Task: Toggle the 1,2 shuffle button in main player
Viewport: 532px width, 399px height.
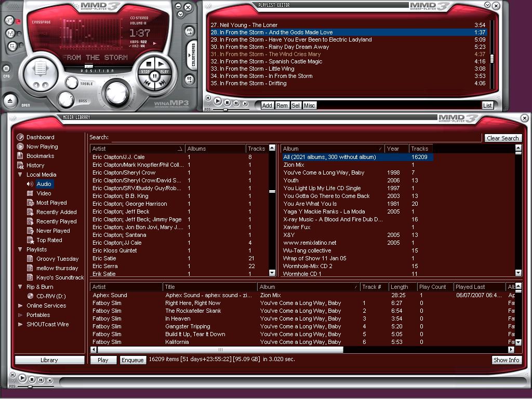Action: pyautogui.click(x=10, y=33)
